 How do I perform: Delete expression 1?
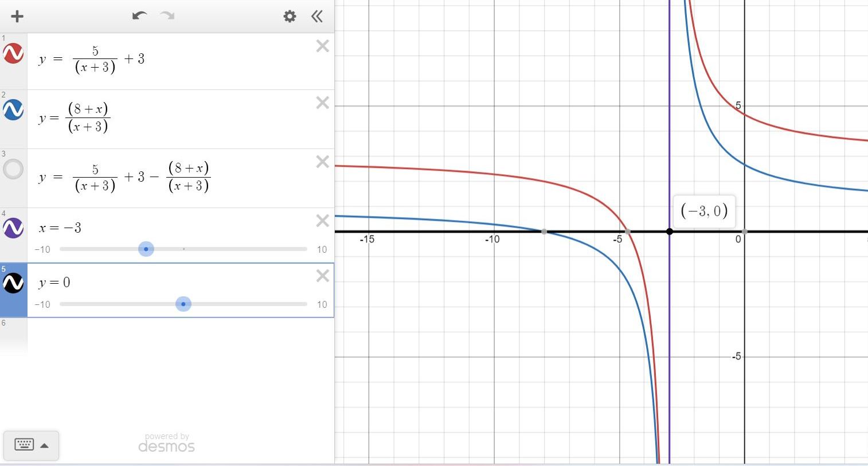tap(323, 46)
